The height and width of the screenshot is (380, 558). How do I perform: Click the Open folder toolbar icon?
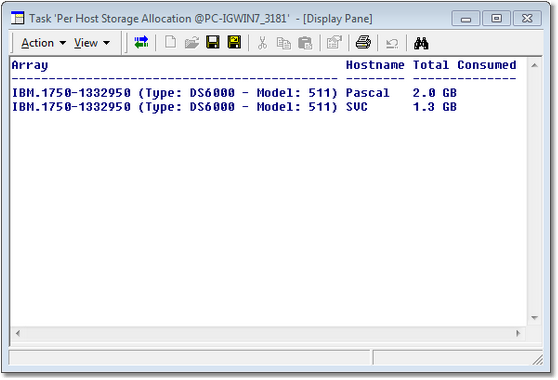point(192,43)
